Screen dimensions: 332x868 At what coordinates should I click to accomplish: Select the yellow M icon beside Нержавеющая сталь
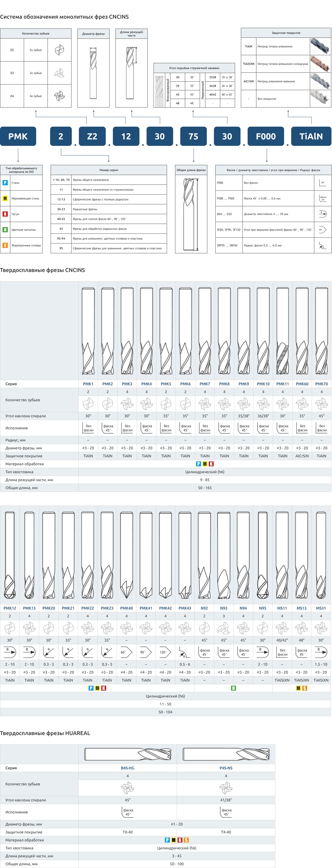[5, 198]
